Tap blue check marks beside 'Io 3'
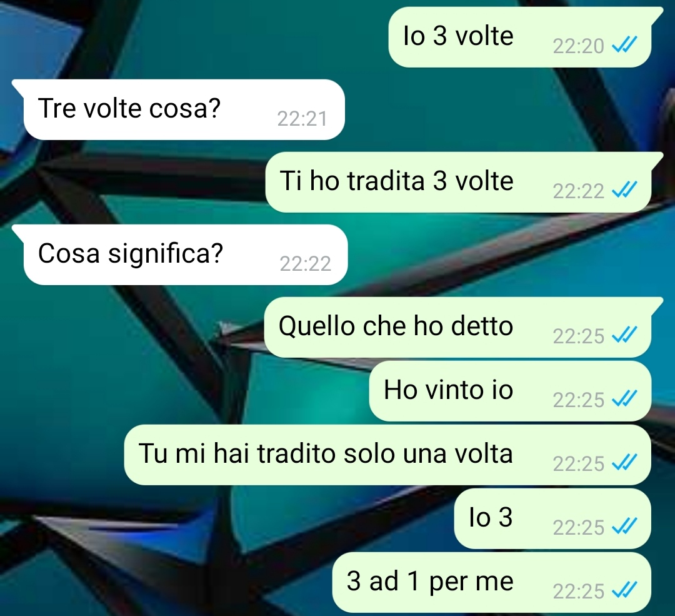The image size is (675, 616). (x=624, y=526)
